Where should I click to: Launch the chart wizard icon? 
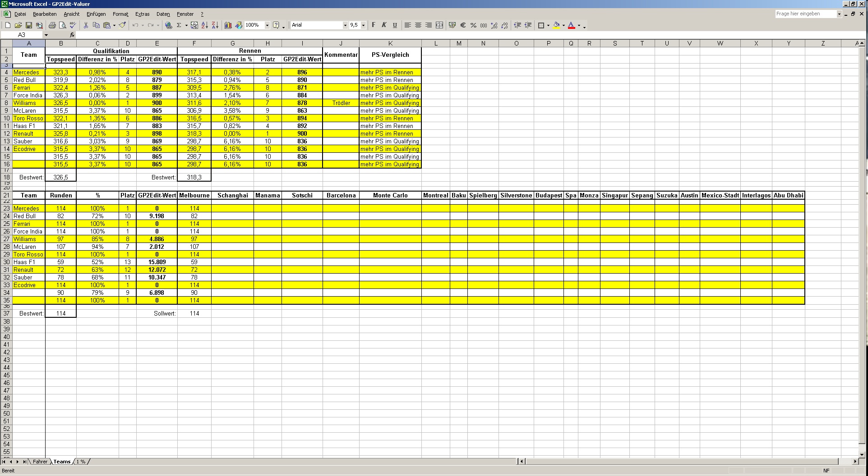point(228,25)
